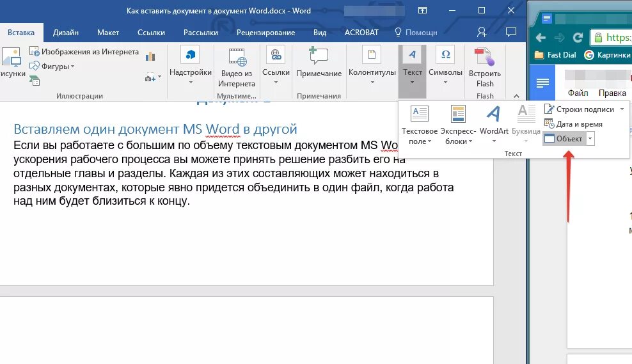The width and height of the screenshot is (632, 364).
Task: Open the Правка menu in Google Docs
Action: 612,93
